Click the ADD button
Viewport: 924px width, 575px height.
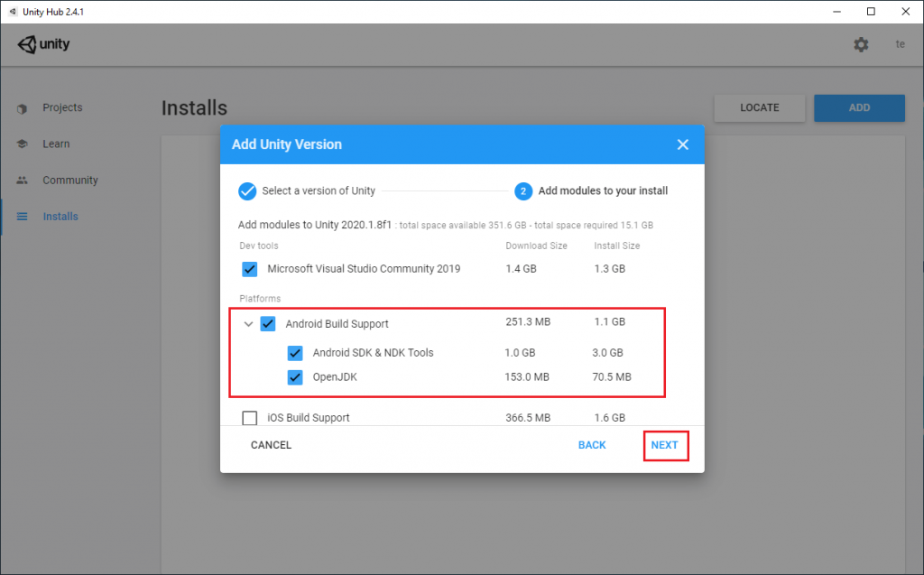859,108
